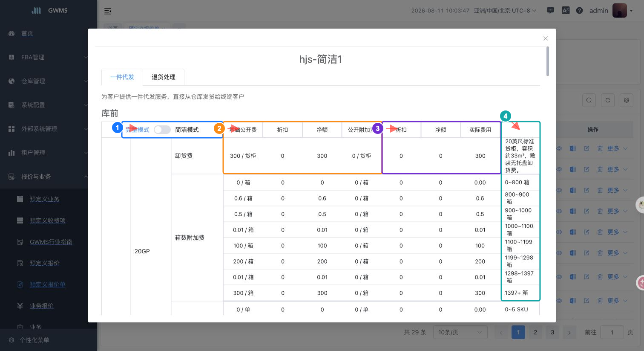The image size is (644, 351).
Task: Collapse the 报价与业务 sidebar menu
Action: point(49,177)
